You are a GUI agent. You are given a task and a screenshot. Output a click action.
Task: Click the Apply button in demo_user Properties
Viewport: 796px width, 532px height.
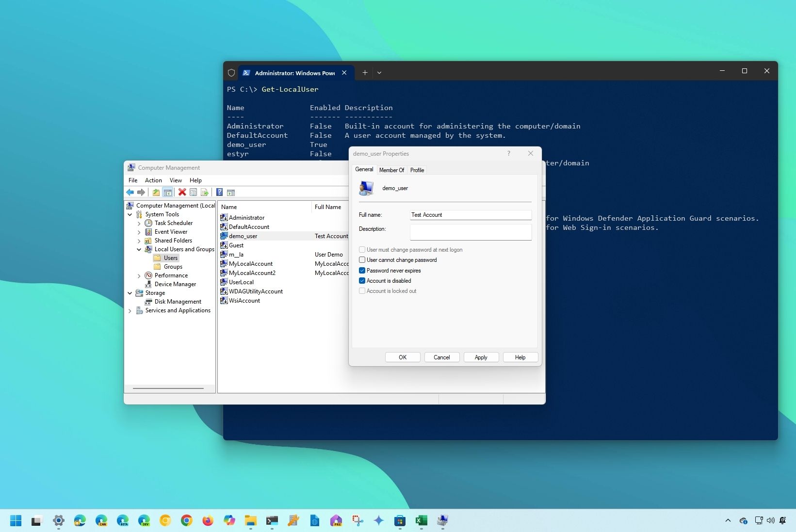(x=480, y=357)
